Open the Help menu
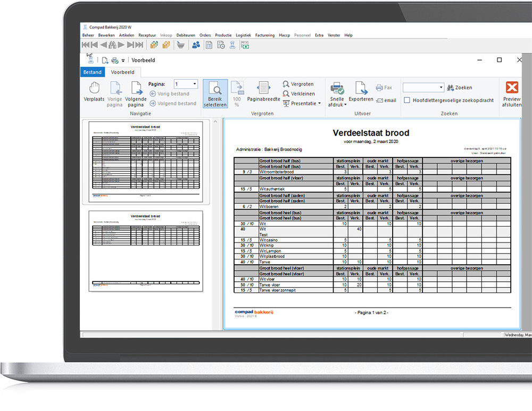The height and width of the screenshot is (411, 532). [x=348, y=35]
